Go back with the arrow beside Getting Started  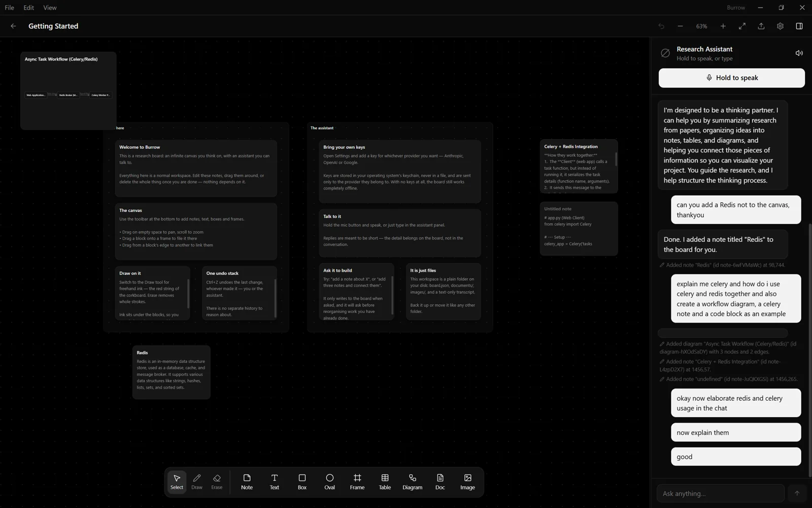coord(13,26)
